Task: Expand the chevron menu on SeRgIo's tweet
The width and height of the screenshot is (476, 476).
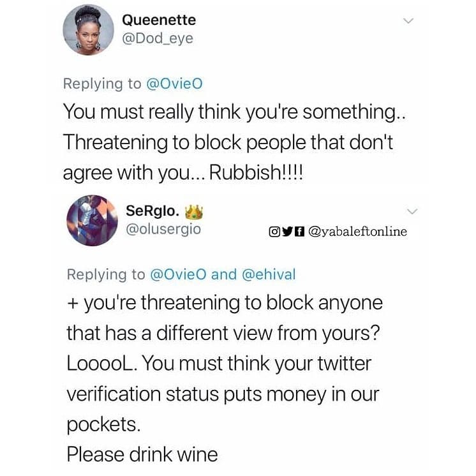Action: tap(412, 211)
